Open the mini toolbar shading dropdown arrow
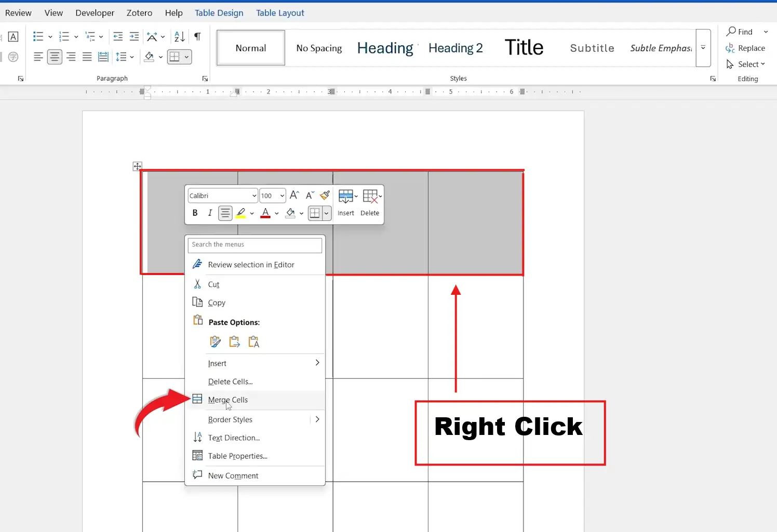This screenshot has height=532, width=777. pos(301,213)
